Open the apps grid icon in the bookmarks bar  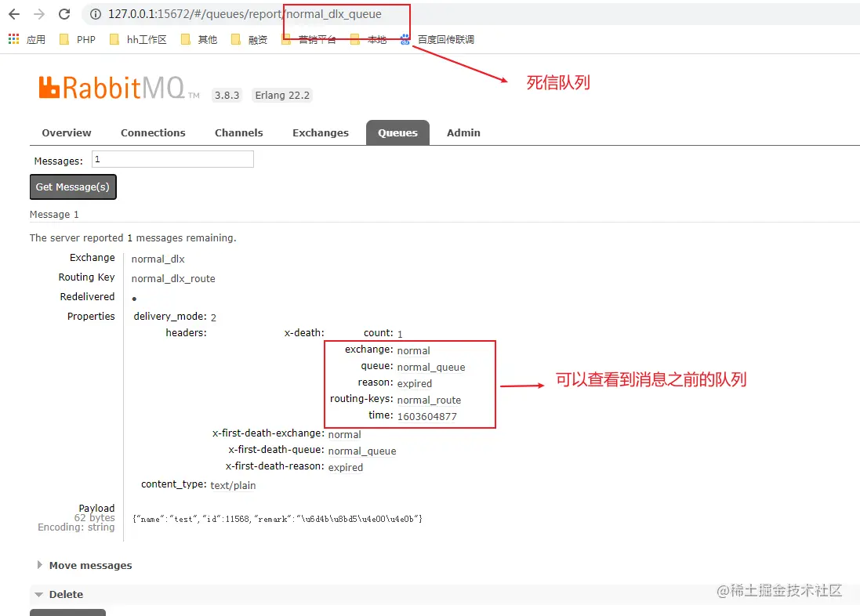(13, 39)
